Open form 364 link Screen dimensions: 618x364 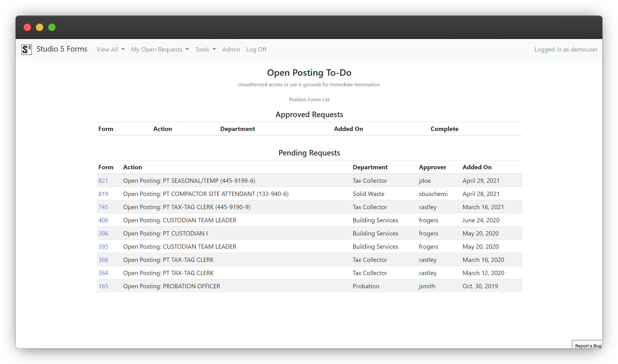(103, 273)
